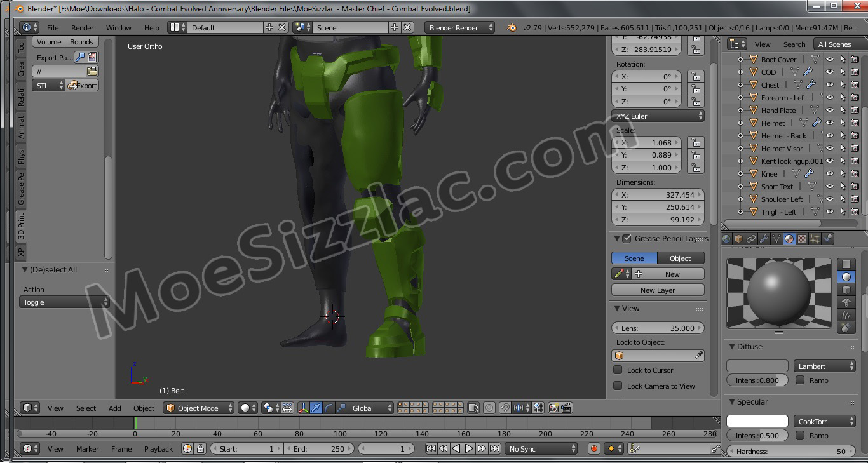Open the Render menu
This screenshot has width=868, height=463.
(x=83, y=28)
